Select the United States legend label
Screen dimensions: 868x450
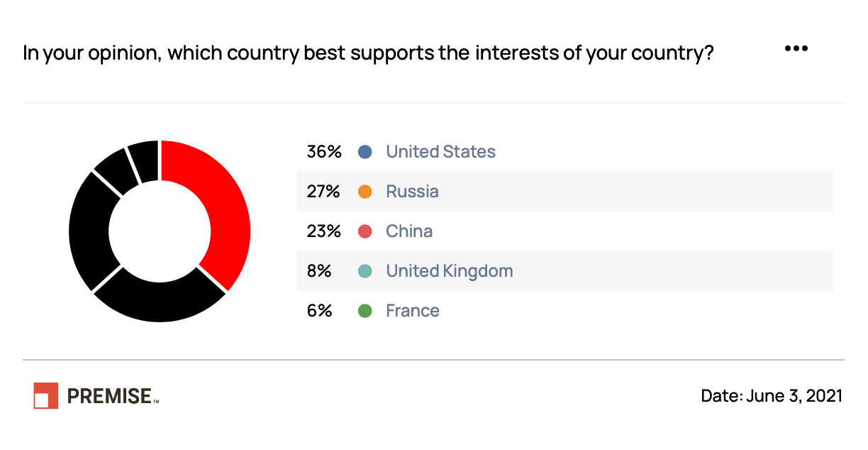pyautogui.click(x=441, y=152)
